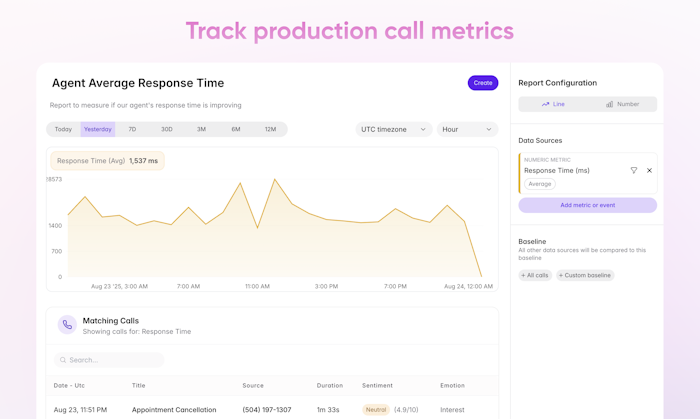Click the Agent Average Response Time title
The width and height of the screenshot is (700, 419).
tap(138, 83)
